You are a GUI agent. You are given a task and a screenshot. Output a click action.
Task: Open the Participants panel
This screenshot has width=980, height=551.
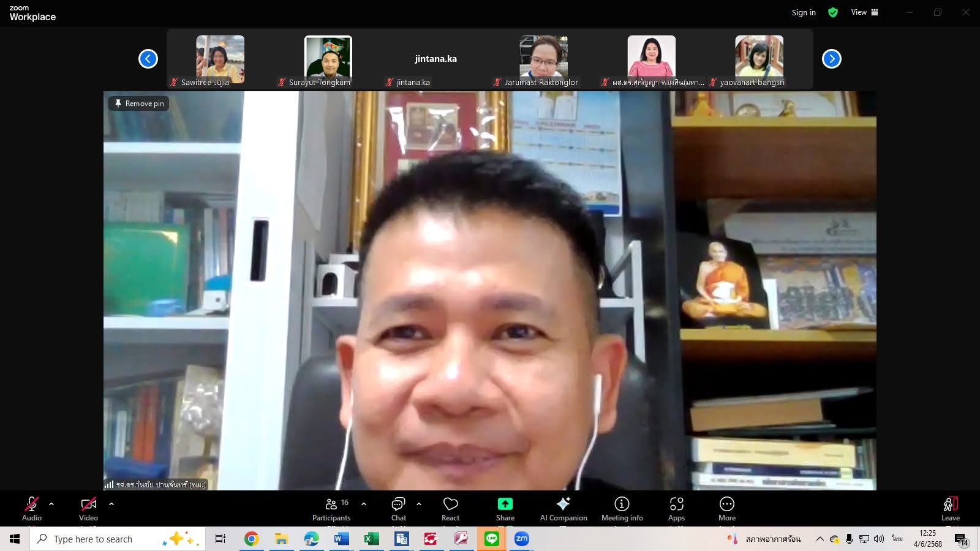coord(331,508)
